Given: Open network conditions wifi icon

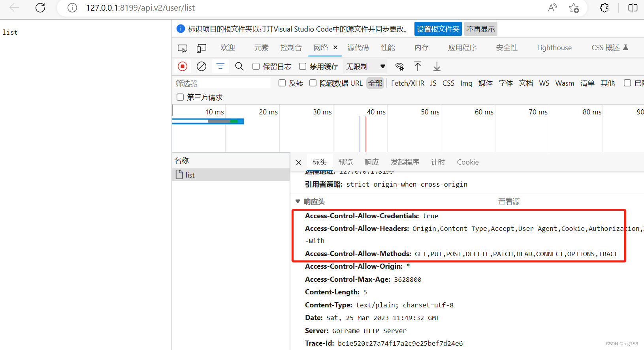Looking at the screenshot, I should coord(399,66).
